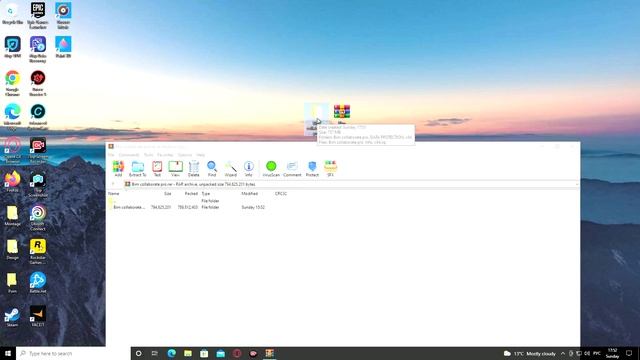Screen dimensions: 640x360
Task: Select the Battle.net desktop icon
Action: coord(38,283)
